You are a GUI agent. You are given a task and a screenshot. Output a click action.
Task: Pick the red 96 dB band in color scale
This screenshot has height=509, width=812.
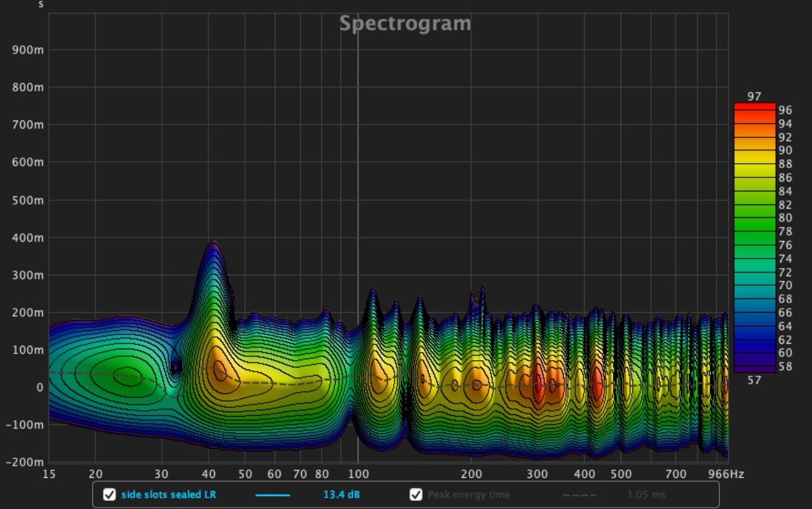[754, 109]
